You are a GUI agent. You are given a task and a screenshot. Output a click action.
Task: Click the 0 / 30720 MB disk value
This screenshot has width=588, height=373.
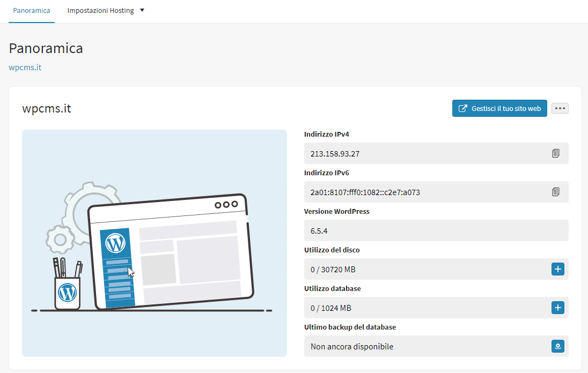coord(333,269)
